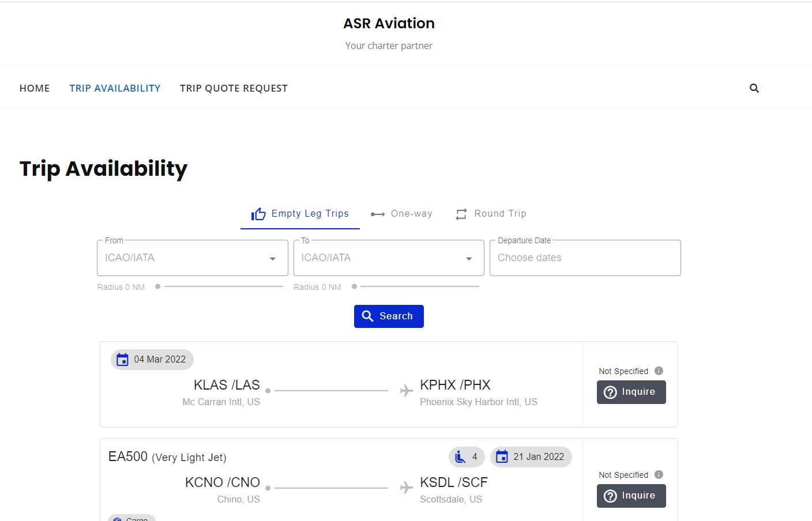Image resolution: width=812 pixels, height=521 pixels.
Task: Click the thumbs-up icon on Empty Leg Trips
Action: [x=258, y=214]
